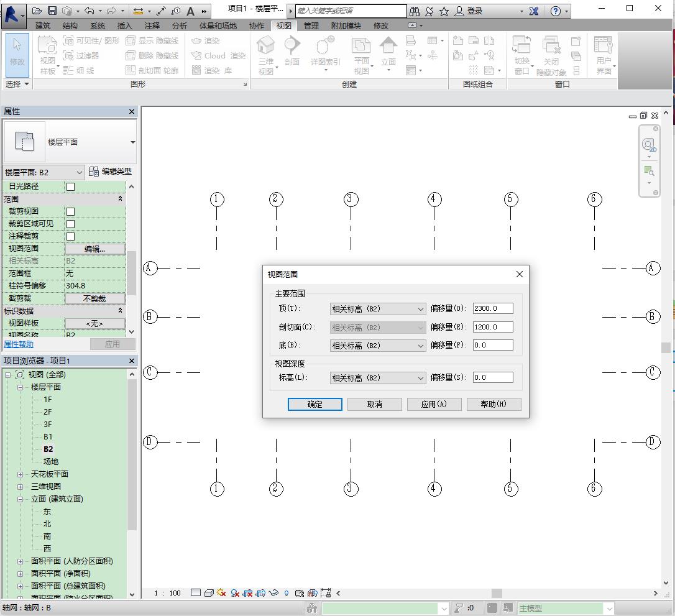Click the Detail Level icon in view control bar
Viewport: 675px width, 616px height.
[x=195, y=593]
